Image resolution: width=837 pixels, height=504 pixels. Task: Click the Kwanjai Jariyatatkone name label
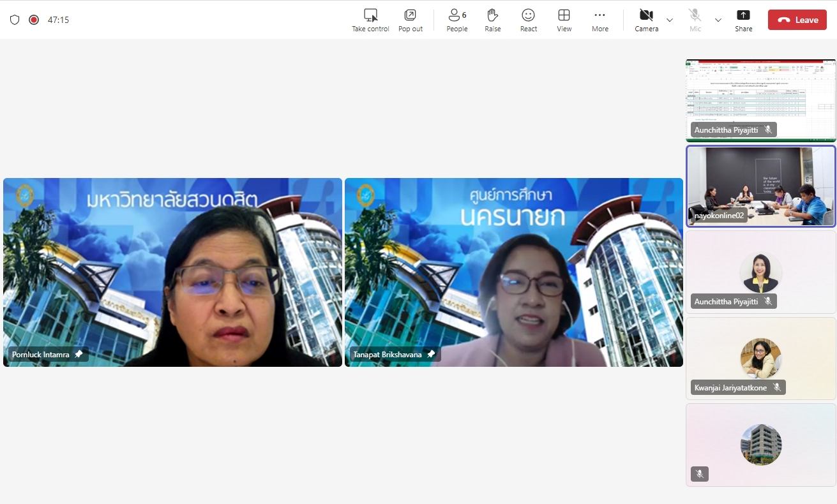(730, 387)
